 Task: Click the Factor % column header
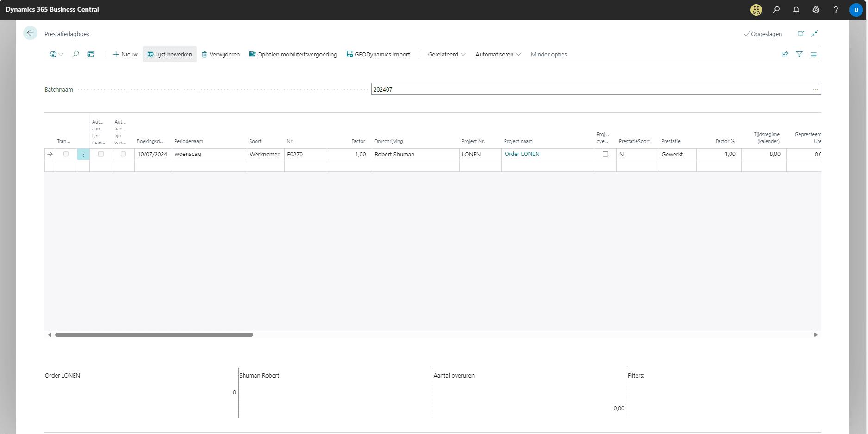[x=725, y=141]
